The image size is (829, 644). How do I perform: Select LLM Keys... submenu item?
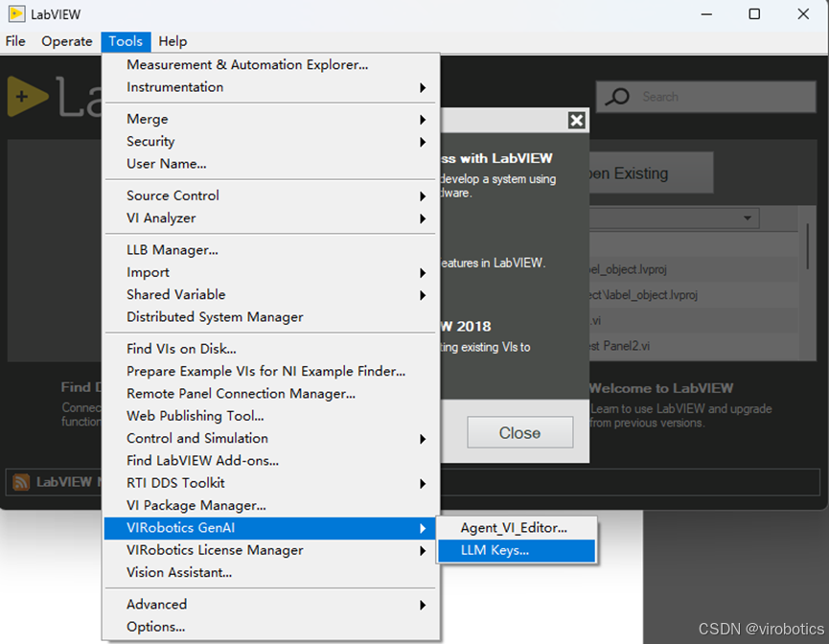pyautogui.click(x=517, y=550)
